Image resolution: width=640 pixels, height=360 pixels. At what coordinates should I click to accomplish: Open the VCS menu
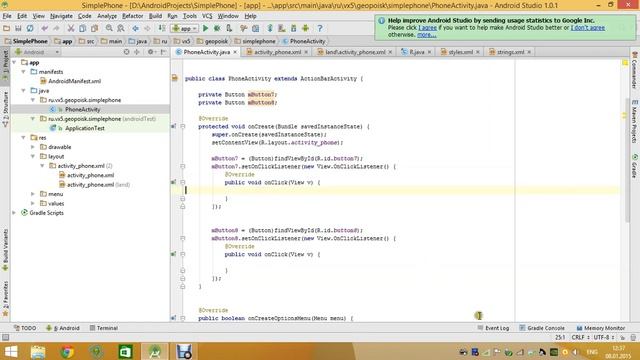(207, 16)
